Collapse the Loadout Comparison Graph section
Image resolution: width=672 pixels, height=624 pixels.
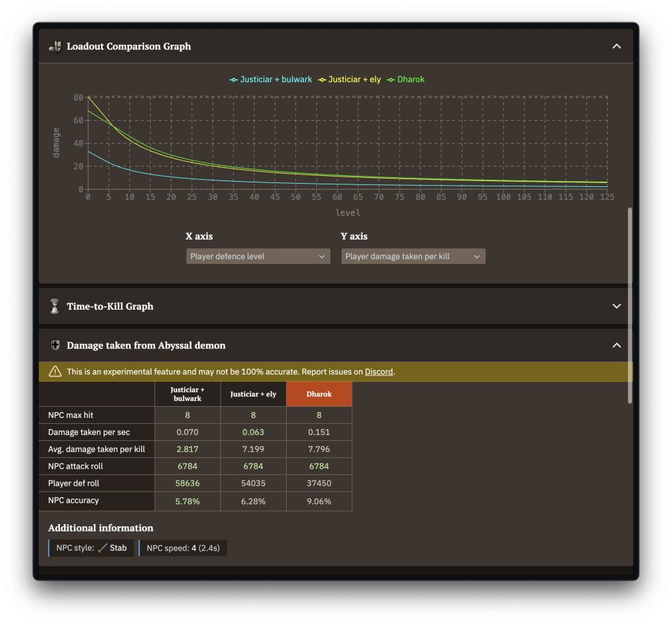[x=616, y=47]
